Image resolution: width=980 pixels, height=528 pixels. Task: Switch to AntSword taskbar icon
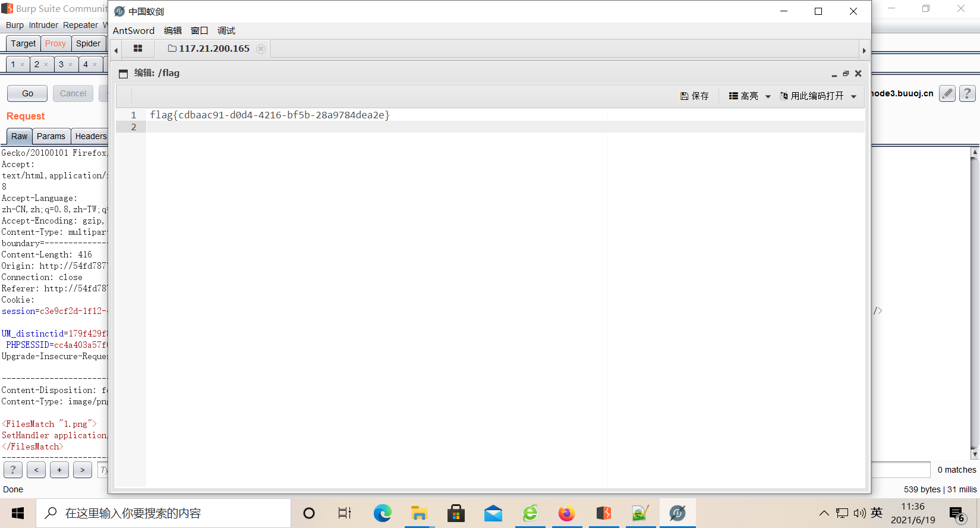(678, 513)
